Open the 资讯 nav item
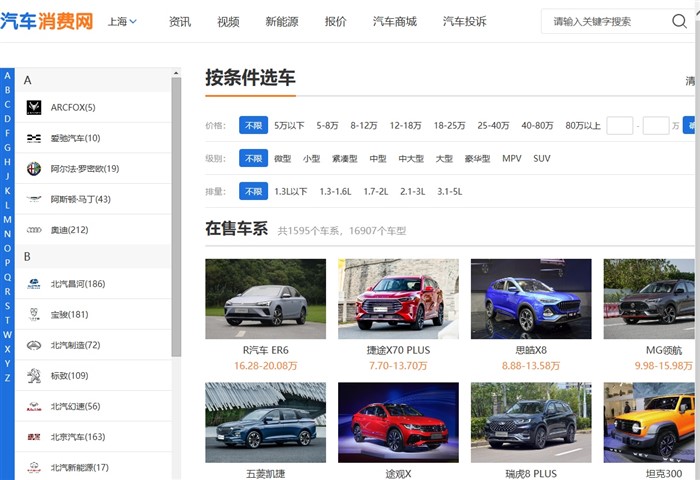The height and width of the screenshot is (480, 700). tap(180, 21)
